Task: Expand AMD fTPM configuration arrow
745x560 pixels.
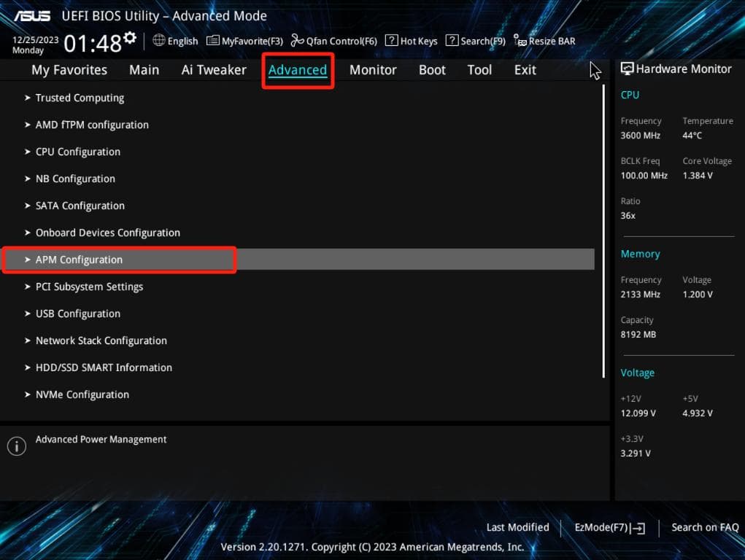Action: (x=28, y=125)
